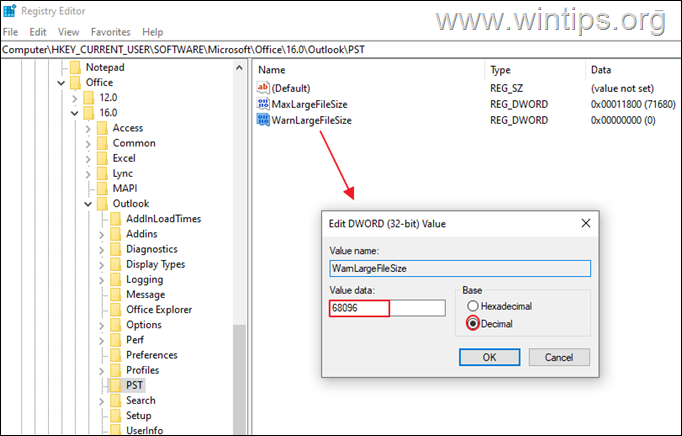The width and height of the screenshot is (682, 436).
Task: Expand the Common key
Action: tap(88, 144)
